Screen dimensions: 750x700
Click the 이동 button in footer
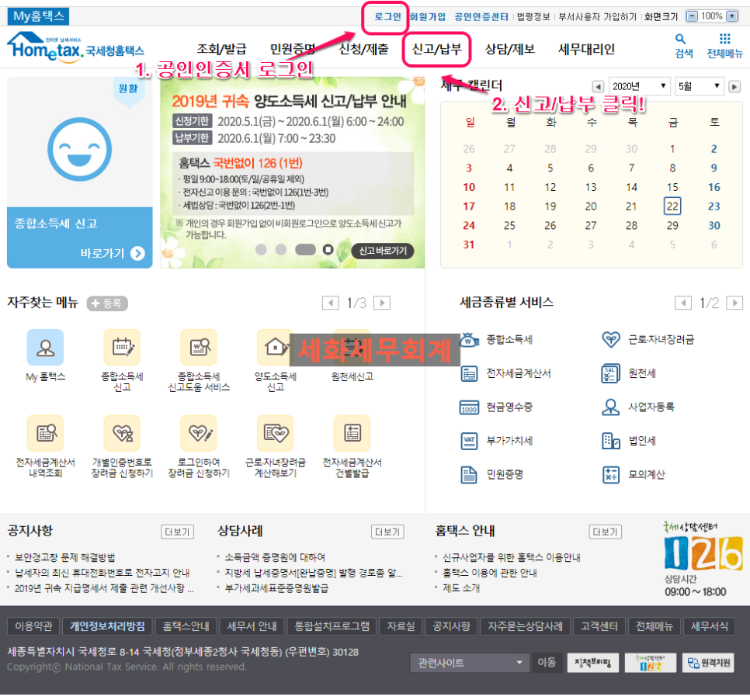click(x=547, y=663)
